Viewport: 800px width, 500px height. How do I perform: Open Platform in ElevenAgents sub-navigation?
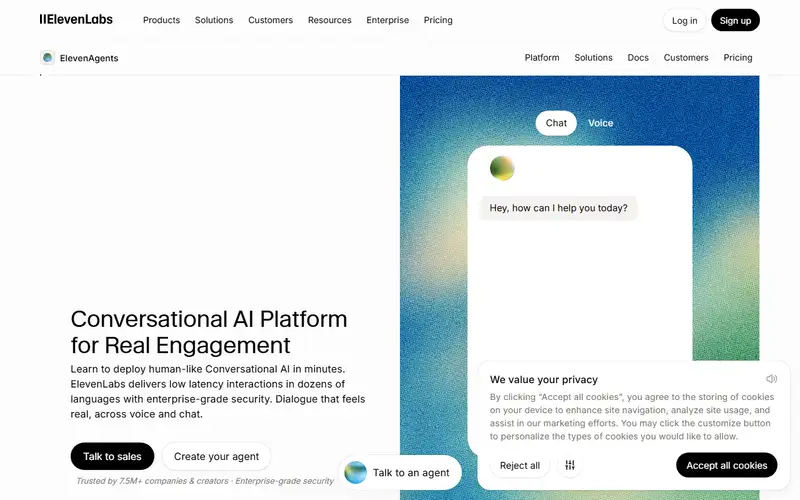542,58
